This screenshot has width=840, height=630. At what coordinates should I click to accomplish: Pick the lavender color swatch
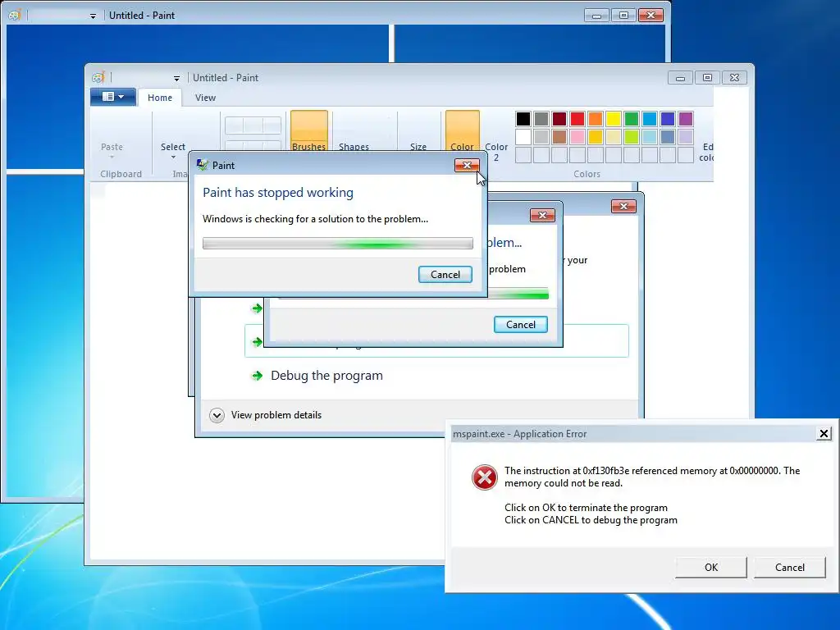tap(686, 137)
